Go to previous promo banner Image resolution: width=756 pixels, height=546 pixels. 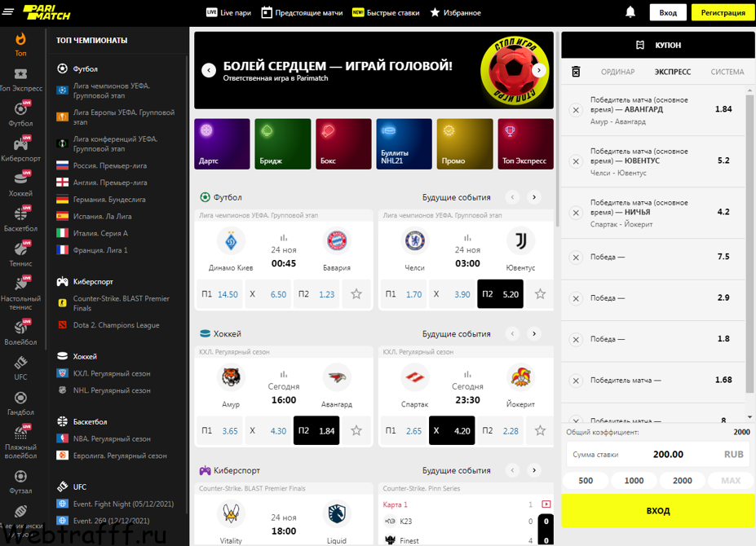(x=208, y=70)
